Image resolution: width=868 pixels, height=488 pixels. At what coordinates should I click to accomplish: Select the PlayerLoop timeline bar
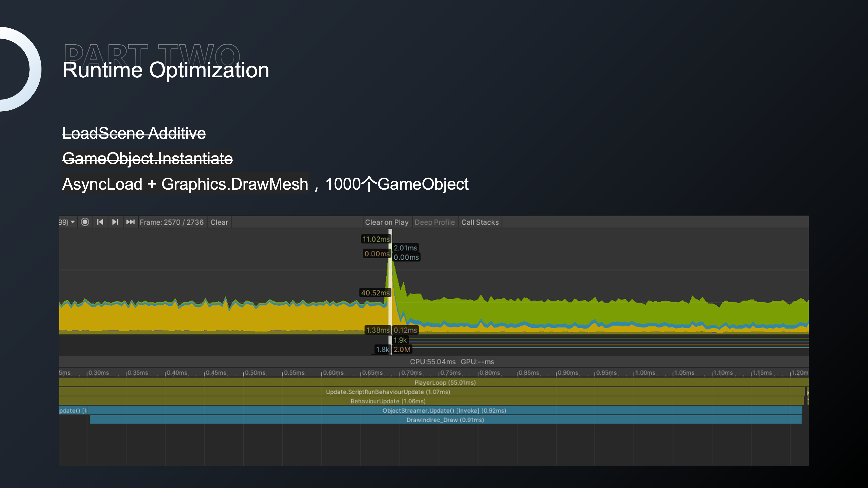click(445, 382)
